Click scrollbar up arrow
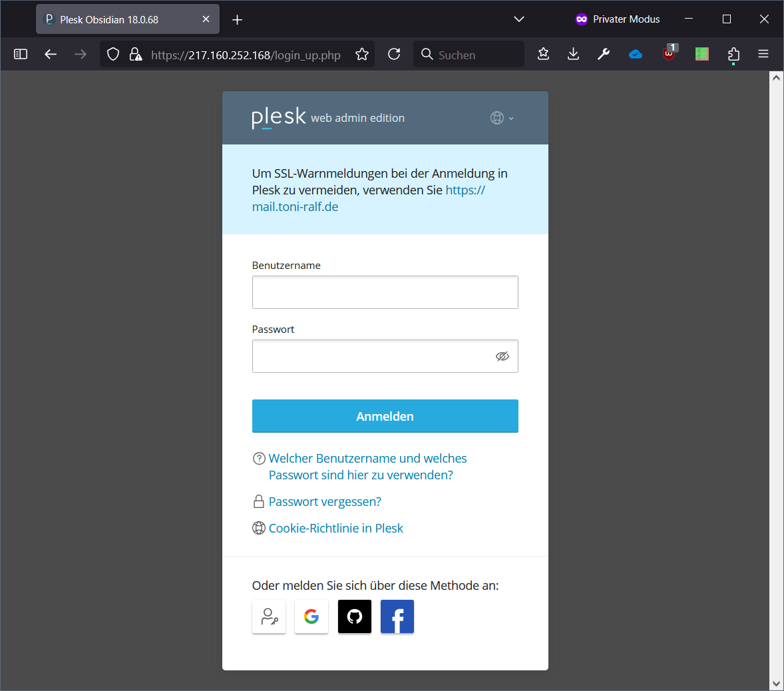 tap(776, 77)
